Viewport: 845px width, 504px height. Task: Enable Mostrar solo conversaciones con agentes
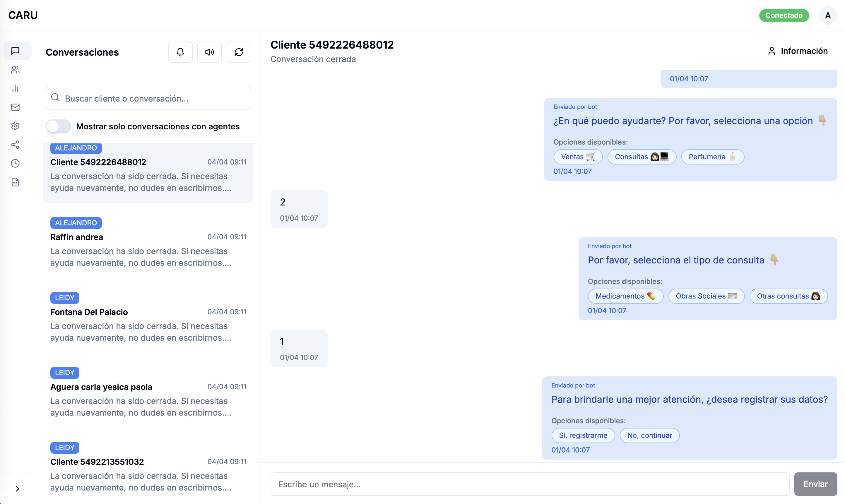coord(58,126)
